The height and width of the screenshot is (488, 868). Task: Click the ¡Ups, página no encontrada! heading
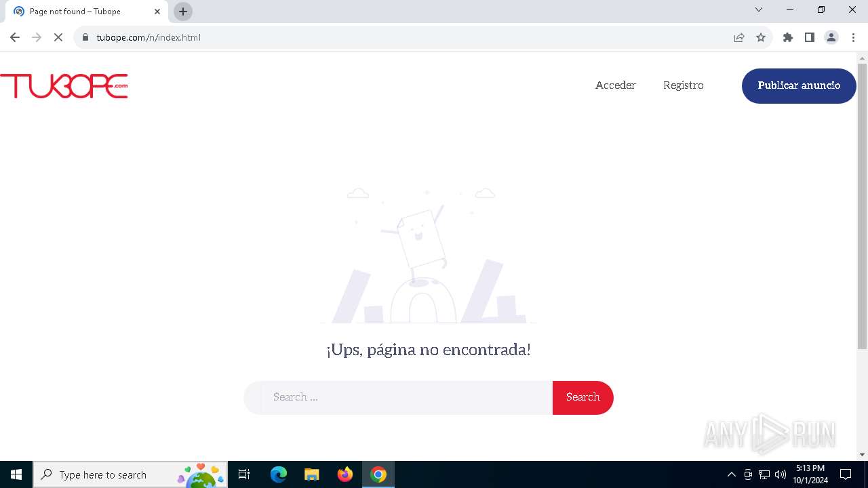click(x=429, y=350)
